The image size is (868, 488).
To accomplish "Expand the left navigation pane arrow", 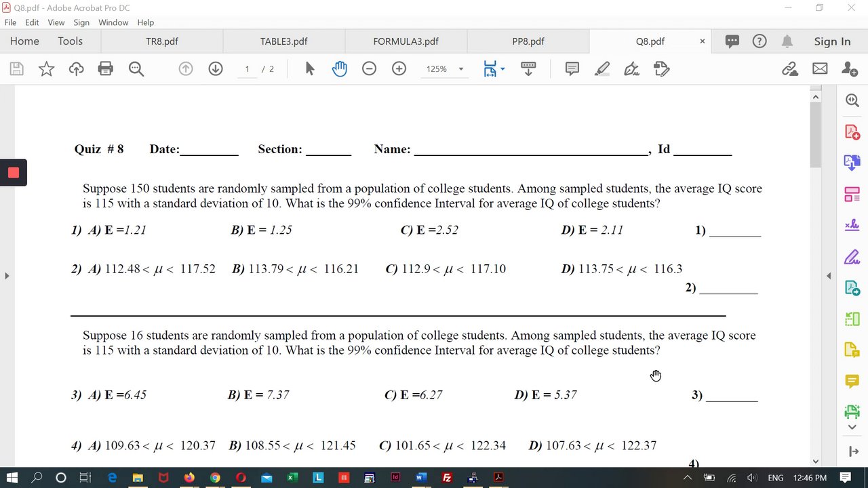I will pyautogui.click(x=7, y=275).
